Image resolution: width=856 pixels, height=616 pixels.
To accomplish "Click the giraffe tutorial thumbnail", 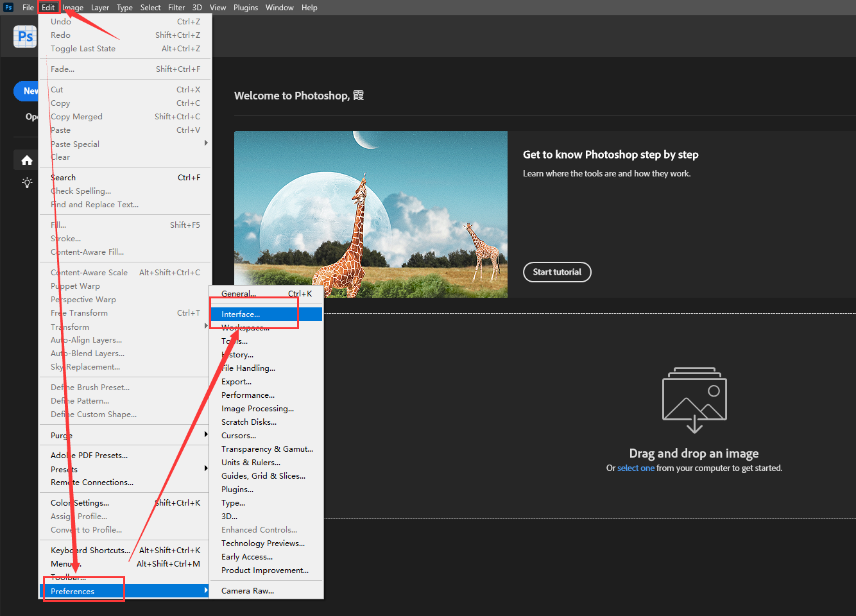I will coord(371,214).
